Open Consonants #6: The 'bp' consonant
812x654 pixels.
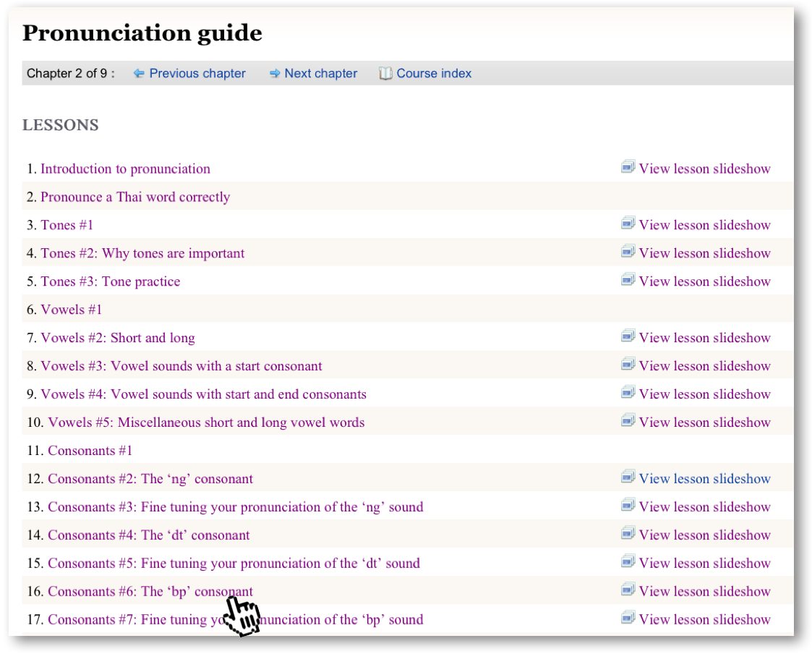[x=150, y=591]
